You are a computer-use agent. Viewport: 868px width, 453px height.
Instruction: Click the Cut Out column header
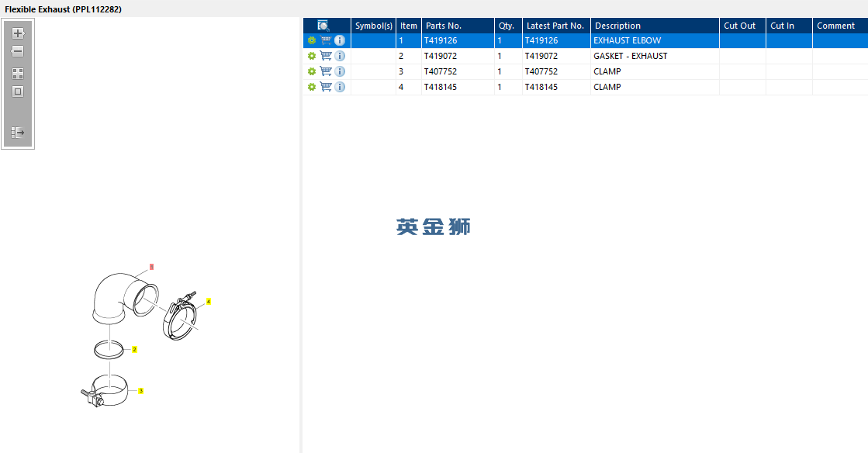pos(742,26)
